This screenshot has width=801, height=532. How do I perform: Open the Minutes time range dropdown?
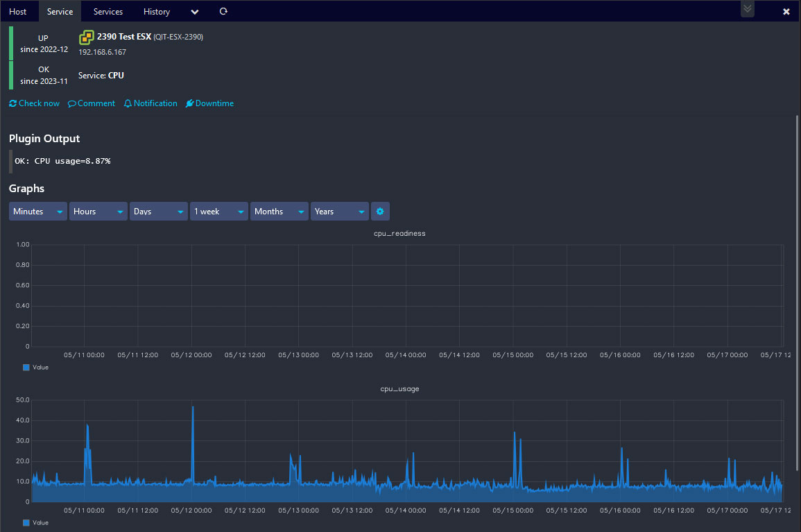point(38,212)
